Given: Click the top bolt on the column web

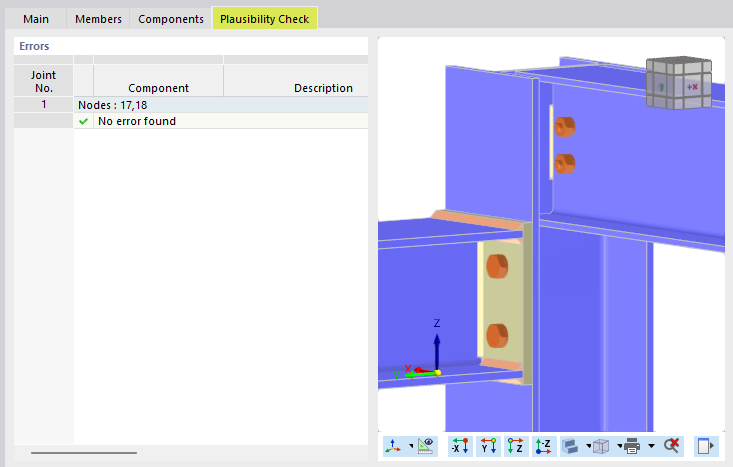Looking at the screenshot, I should (x=564, y=127).
